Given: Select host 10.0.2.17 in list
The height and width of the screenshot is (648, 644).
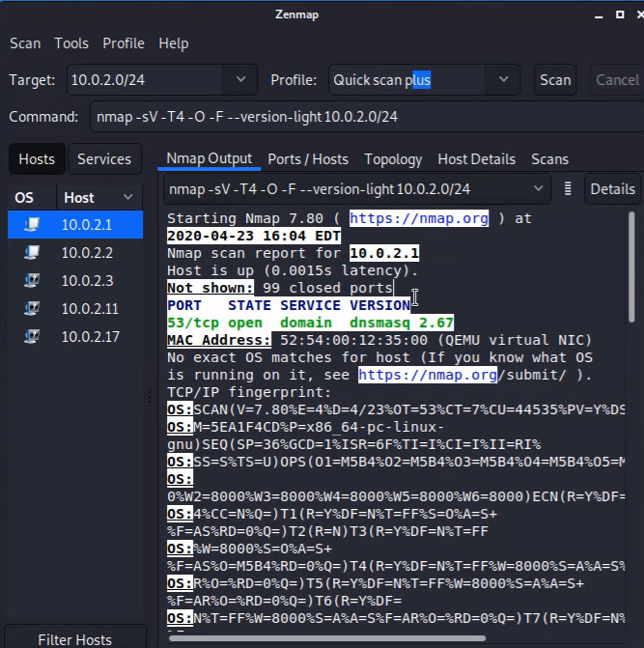Looking at the screenshot, I should click(75, 337).
